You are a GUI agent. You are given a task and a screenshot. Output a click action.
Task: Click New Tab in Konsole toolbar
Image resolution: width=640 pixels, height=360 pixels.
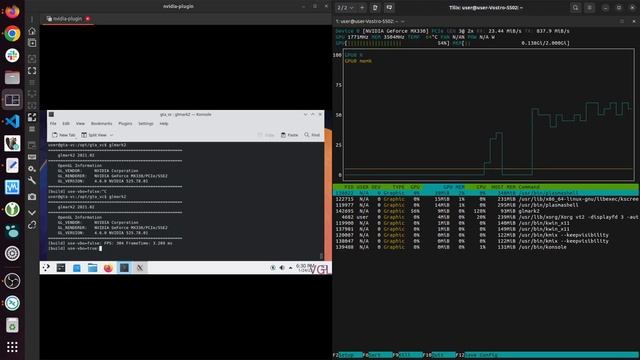[64, 135]
